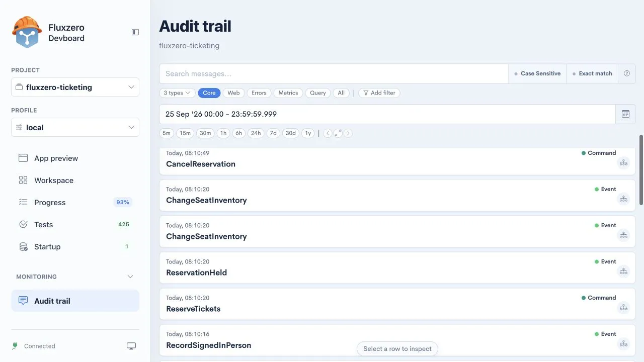Open flow diagram icon for ReservationHeld

(x=623, y=271)
